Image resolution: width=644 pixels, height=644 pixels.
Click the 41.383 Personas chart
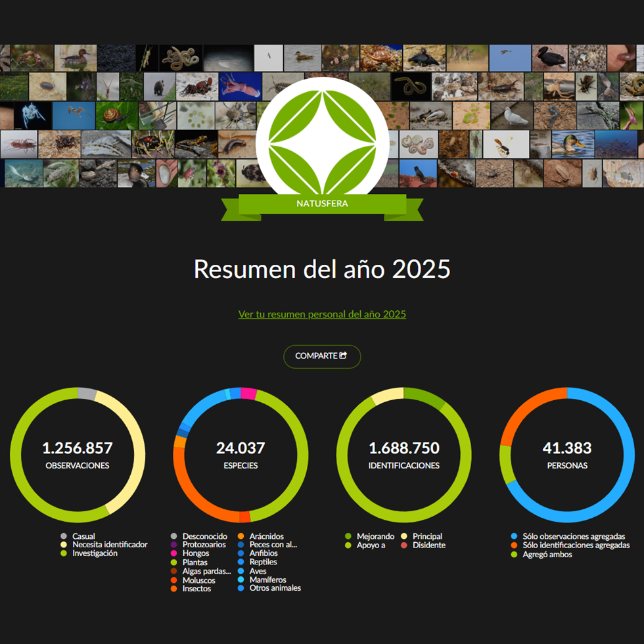click(567, 455)
